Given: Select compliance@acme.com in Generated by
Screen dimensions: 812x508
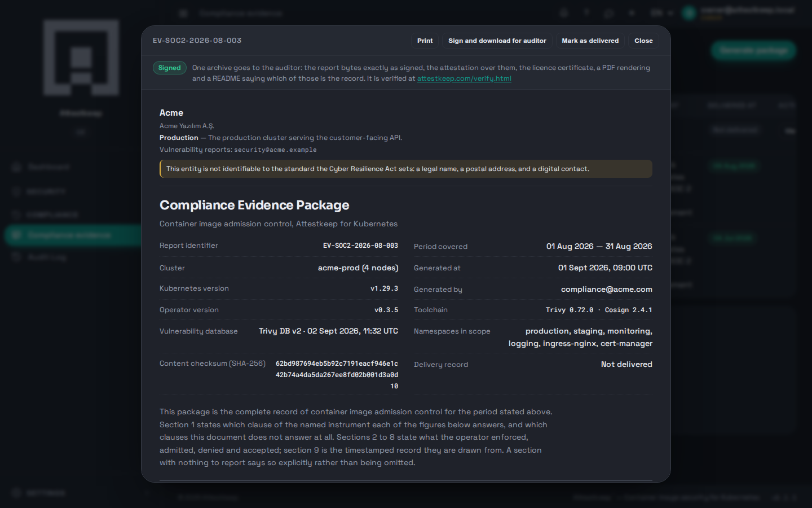Looking at the screenshot, I should [607, 290].
